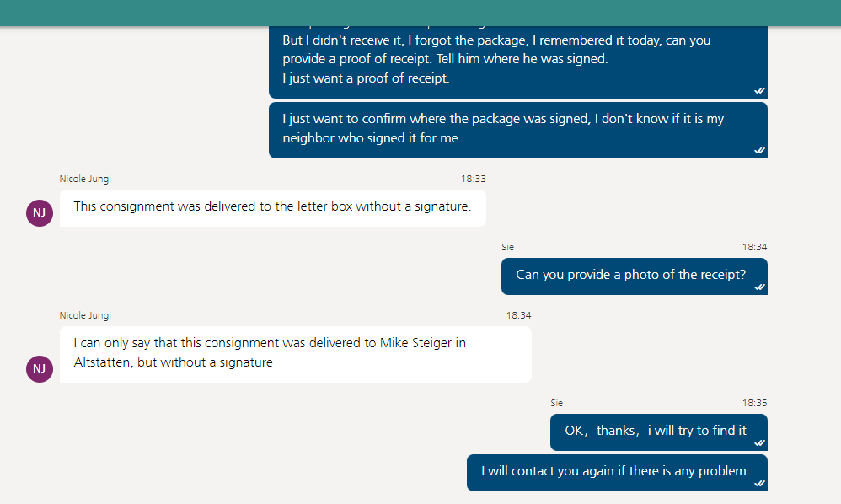Click the 18:34 timestamp above the Mike Steiger message
Viewport: 841px width, 504px height.
click(518, 315)
